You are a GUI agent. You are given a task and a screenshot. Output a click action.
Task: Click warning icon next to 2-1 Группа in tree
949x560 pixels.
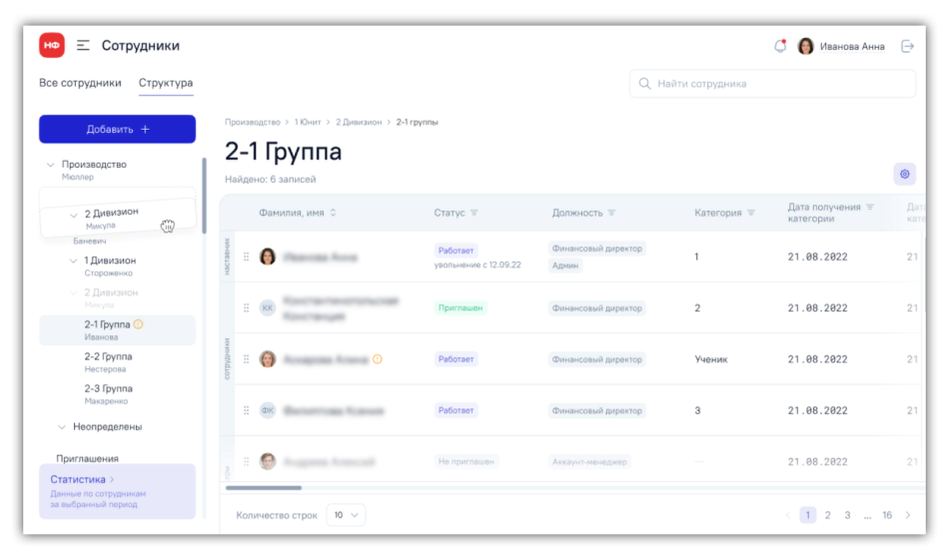(138, 324)
